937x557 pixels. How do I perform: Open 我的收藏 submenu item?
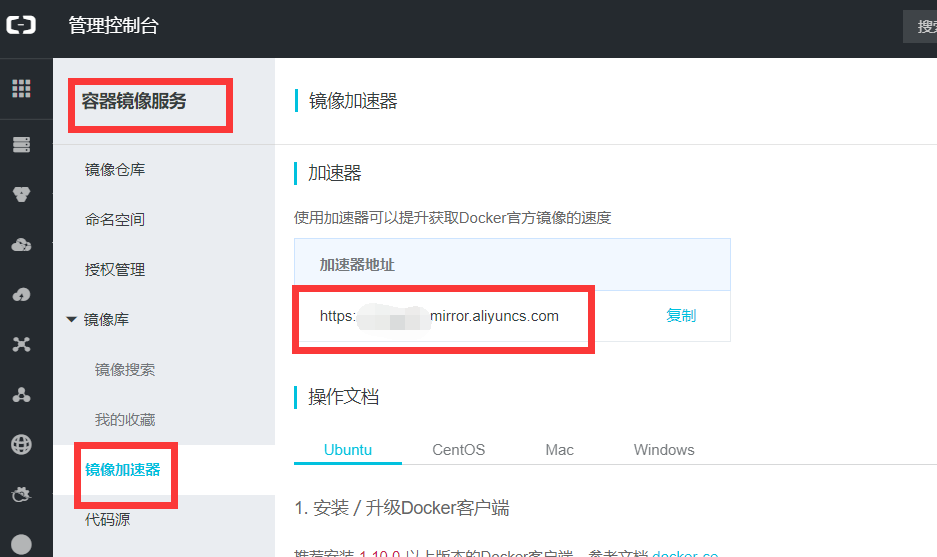coord(125,420)
